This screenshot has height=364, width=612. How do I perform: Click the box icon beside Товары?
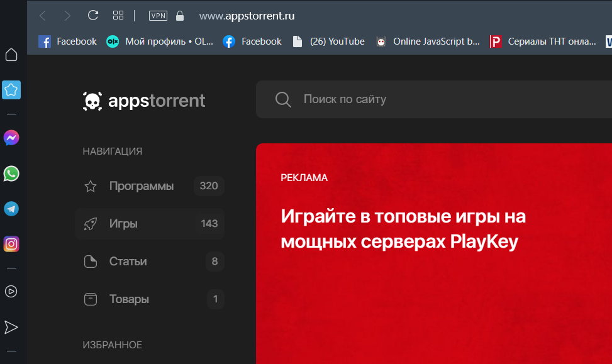tap(91, 299)
